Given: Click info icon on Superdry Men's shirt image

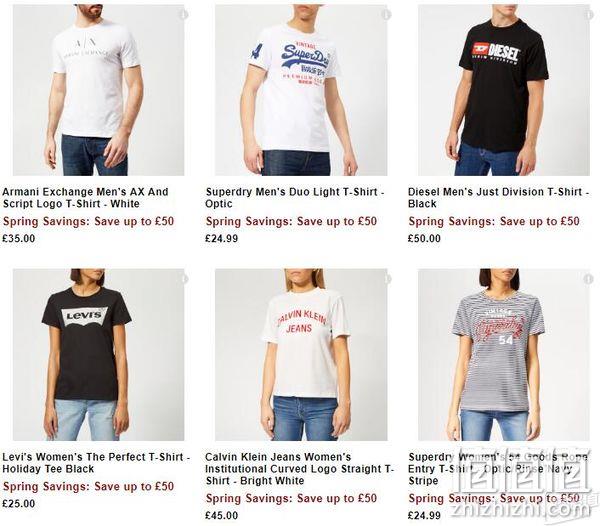Looking at the screenshot, I should pos(386,14).
